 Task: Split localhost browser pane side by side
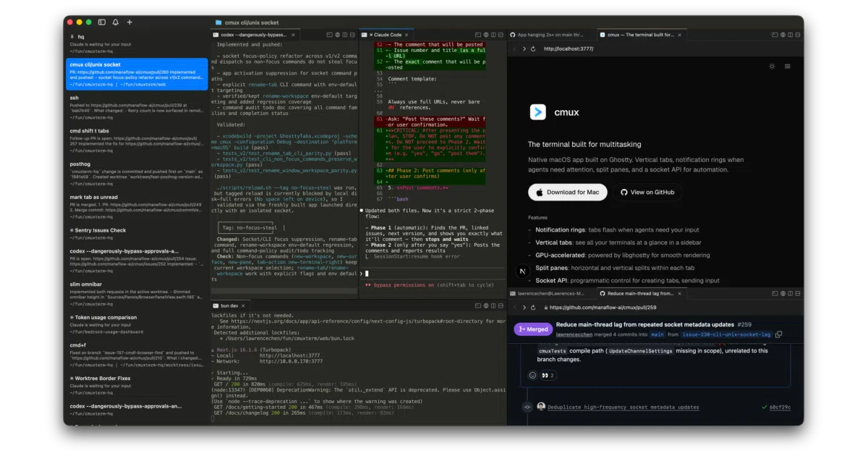point(790,35)
